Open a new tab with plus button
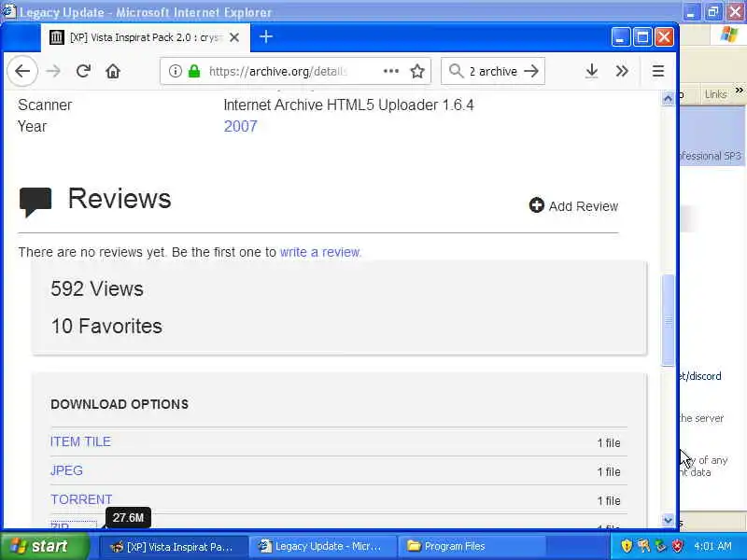Image resolution: width=747 pixels, height=560 pixels. tap(266, 36)
